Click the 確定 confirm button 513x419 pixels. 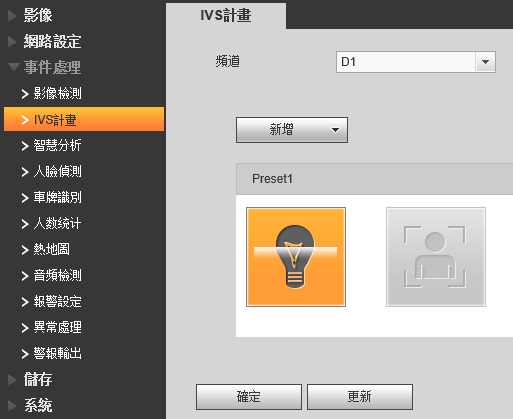pos(249,397)
